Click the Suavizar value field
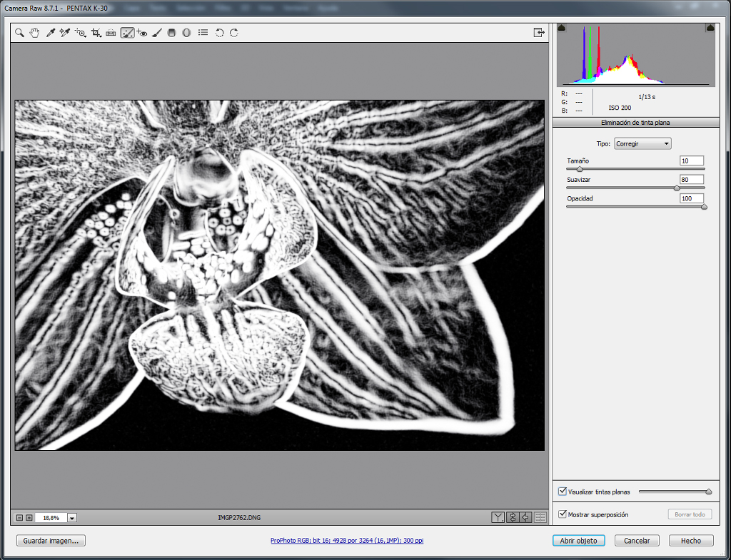731x560 pixels. pyautogui.click(x=692, y=179)
